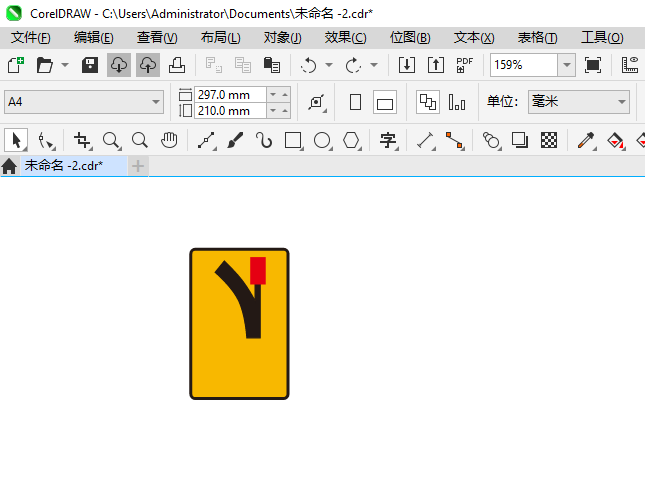This screenshot has width=645, height=483.
Task: Expand the Open file dropdown arrow
Action: click(x=65, y=65)
